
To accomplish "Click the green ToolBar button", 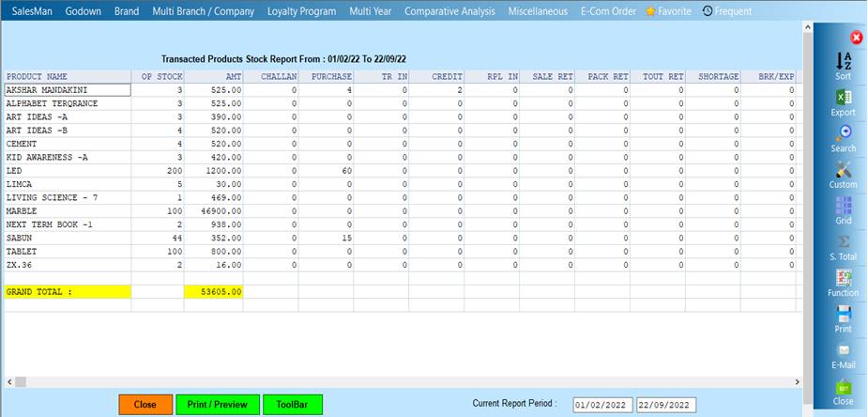I will tap(292, 404).
